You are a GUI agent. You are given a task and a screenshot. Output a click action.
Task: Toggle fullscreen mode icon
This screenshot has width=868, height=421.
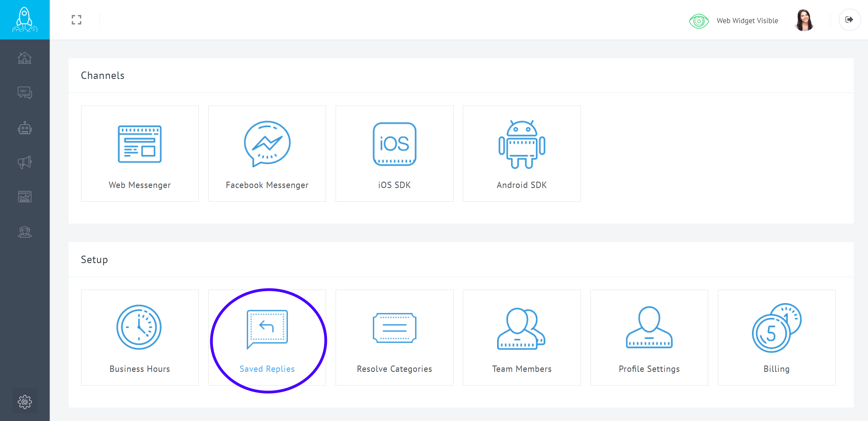coord(76,20)
